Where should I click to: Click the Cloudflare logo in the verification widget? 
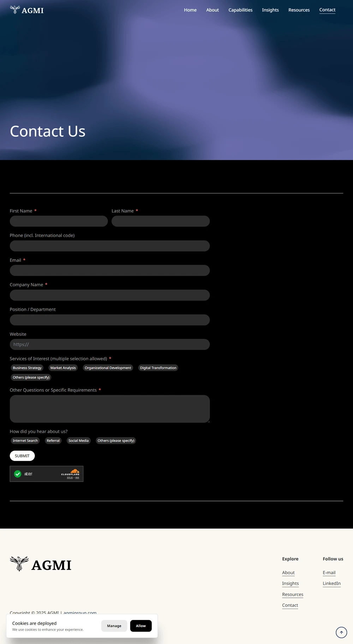pos(71,473)
